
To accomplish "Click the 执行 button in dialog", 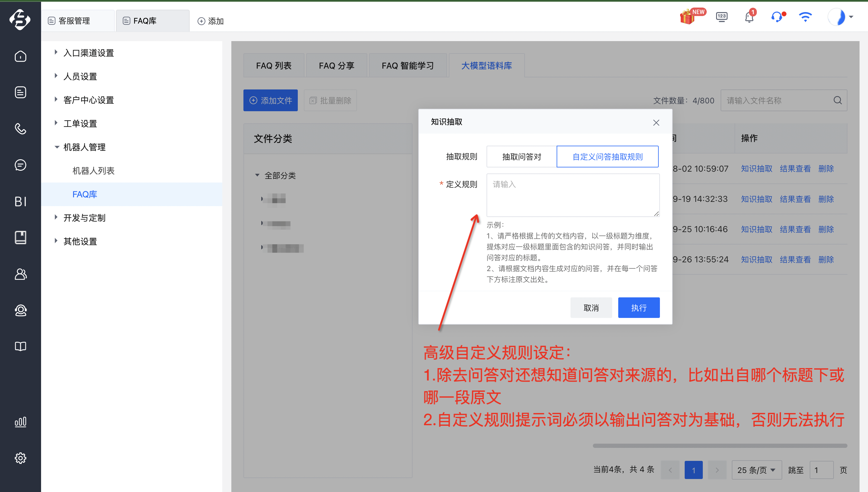I will point(639,308).
